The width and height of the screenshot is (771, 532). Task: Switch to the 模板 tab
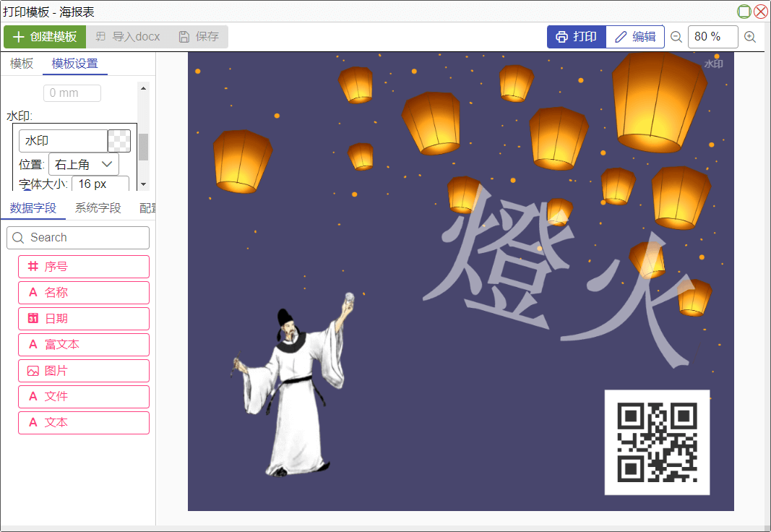(x=22, y=64)
